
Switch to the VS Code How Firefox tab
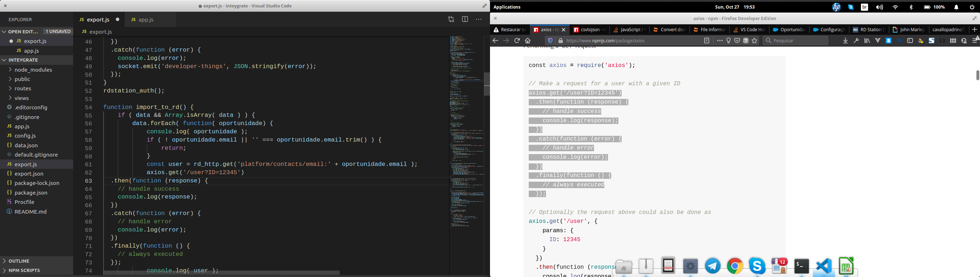[749, 30]
